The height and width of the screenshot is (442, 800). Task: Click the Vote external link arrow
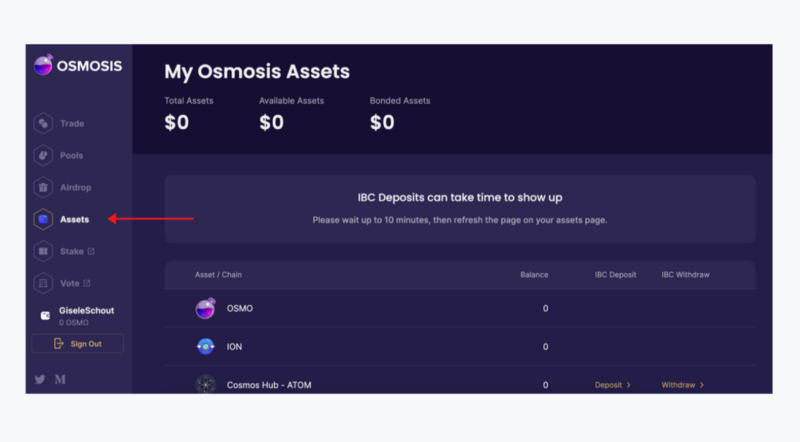coord(87,283)
